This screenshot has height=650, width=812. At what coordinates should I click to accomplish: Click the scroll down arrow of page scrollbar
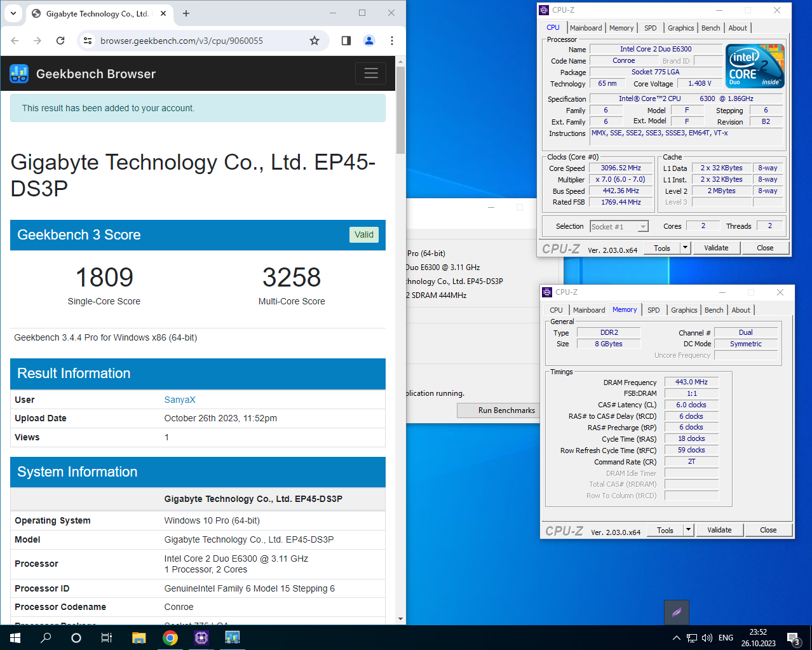click(400, 619)
